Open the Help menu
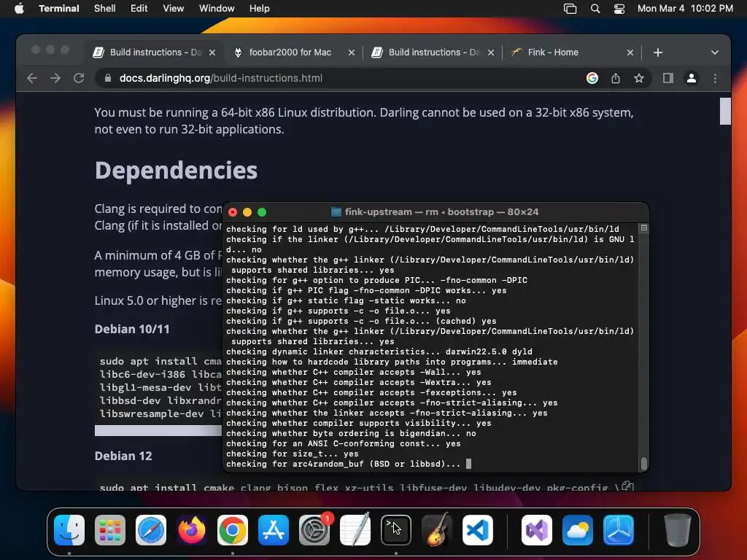Image resolution: width=747 pixels, height=560 pixels. (260, 9)
